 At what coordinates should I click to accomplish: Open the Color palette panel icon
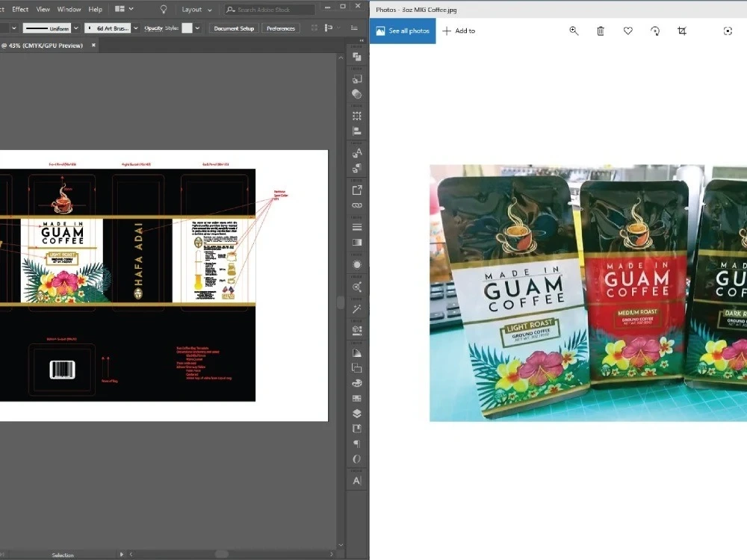pos(357,383)
